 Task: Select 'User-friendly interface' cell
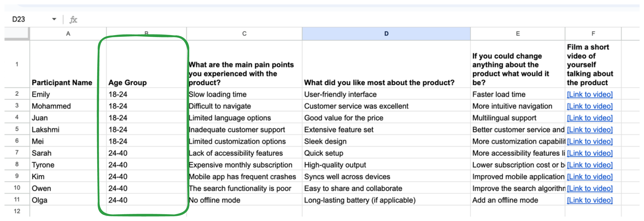[386, 94]
